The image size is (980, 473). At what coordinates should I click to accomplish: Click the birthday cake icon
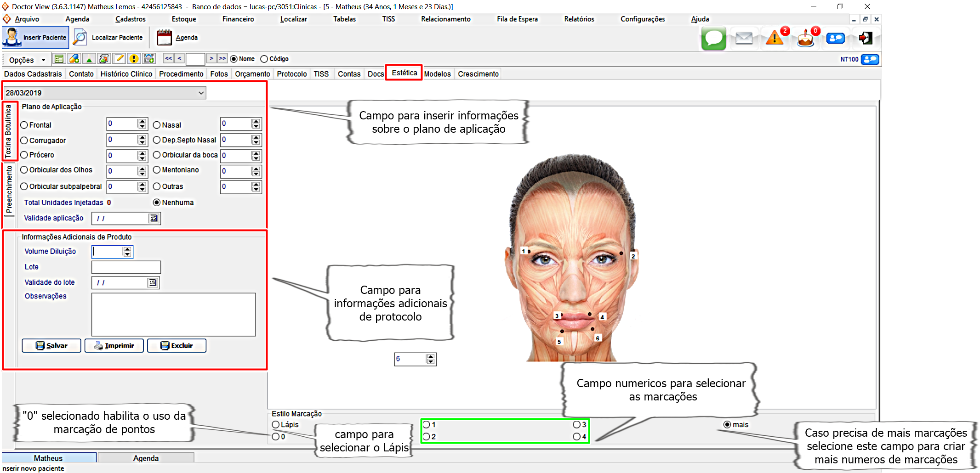coord(805,38)
